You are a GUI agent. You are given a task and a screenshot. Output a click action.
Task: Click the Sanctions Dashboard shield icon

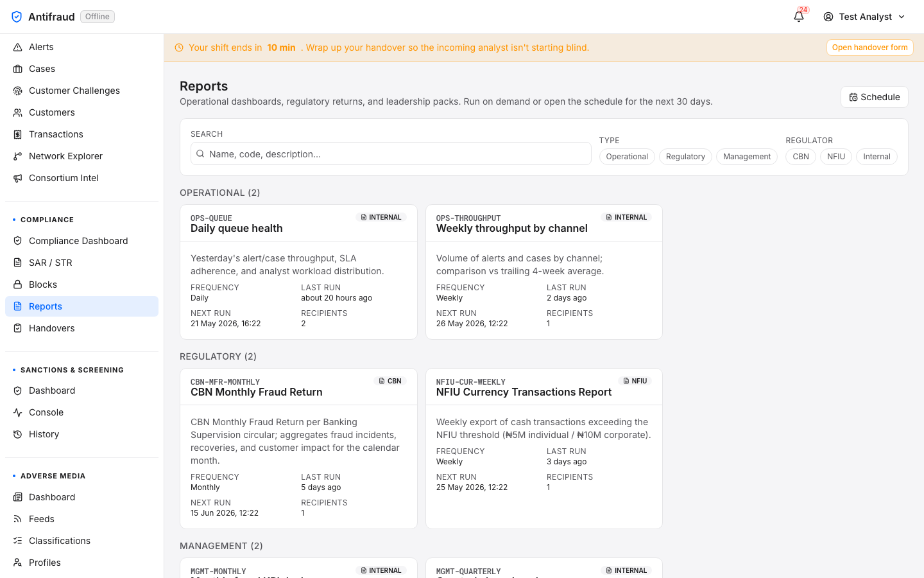(x=18, y=390)
